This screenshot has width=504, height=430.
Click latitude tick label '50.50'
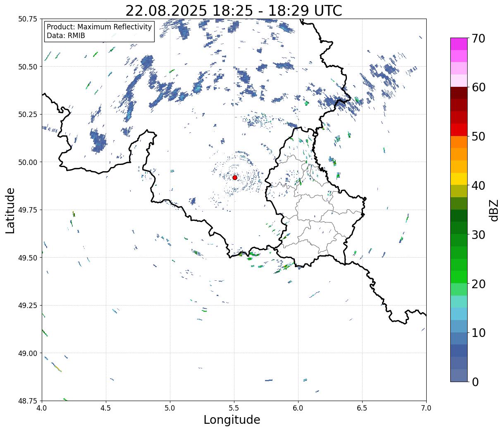pyautogui.click(x=28, y=67)
